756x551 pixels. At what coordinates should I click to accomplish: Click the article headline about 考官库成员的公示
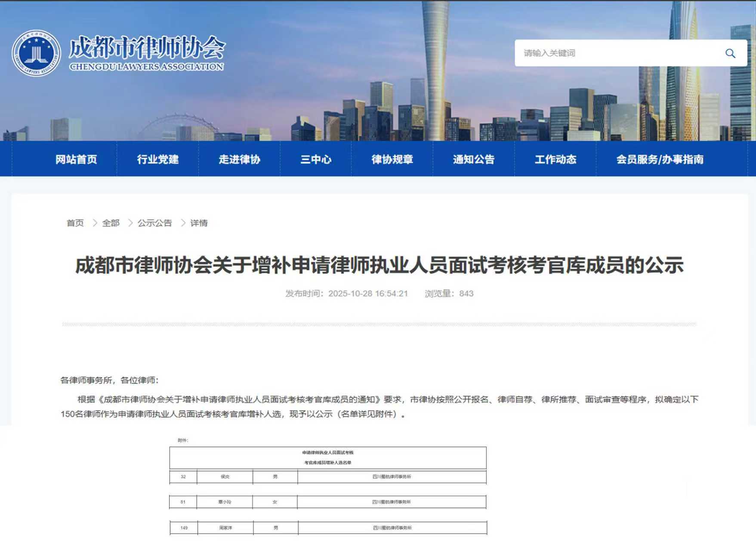click(x=379, y=265)
